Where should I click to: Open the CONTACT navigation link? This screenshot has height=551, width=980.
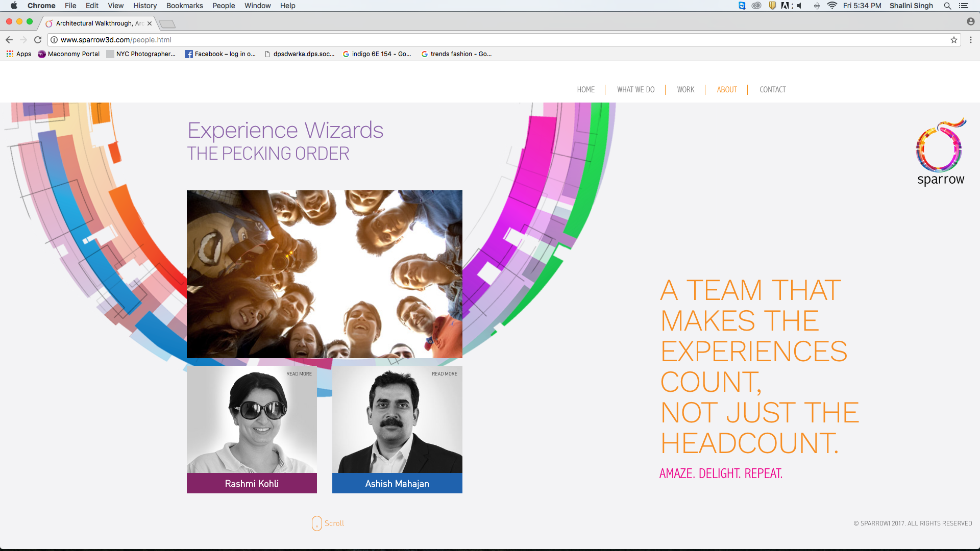pyautogui.click(x=772, y=90)
